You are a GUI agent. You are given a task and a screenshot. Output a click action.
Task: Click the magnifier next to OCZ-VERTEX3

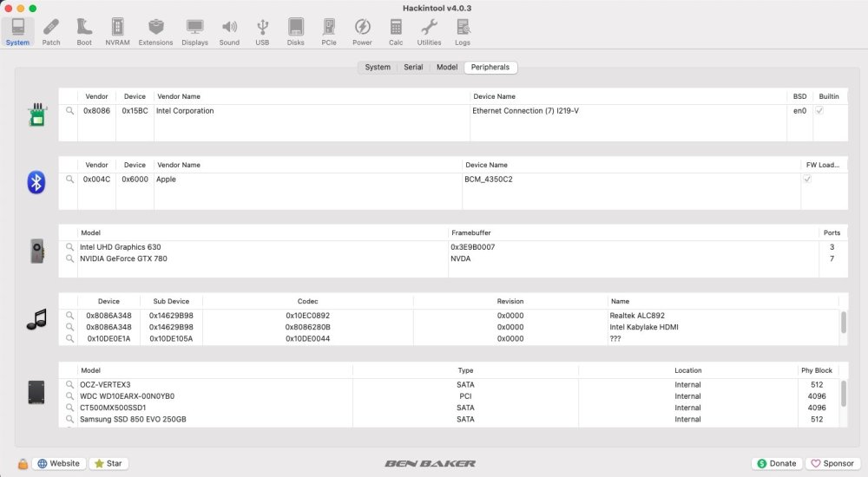tap(69, 384)
